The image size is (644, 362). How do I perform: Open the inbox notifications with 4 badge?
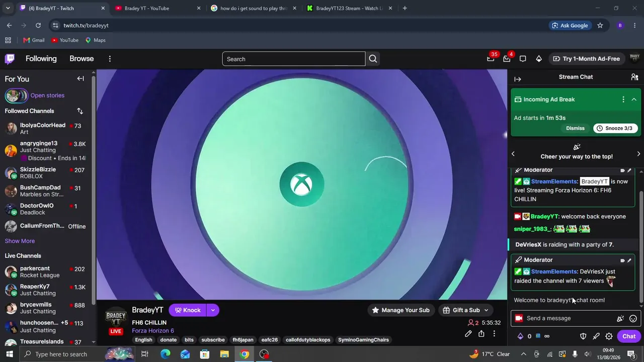click(x=507, y=59)
